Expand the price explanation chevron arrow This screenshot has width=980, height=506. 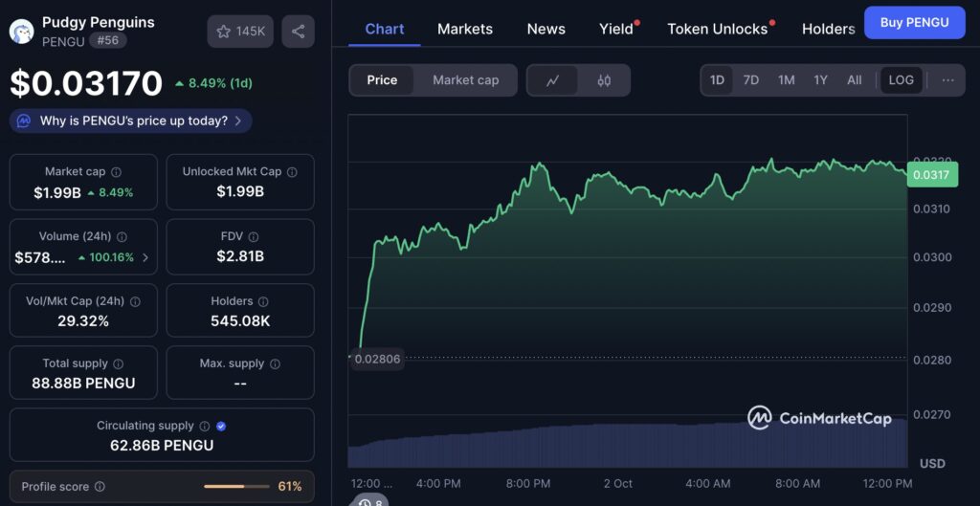coord(238,121)
